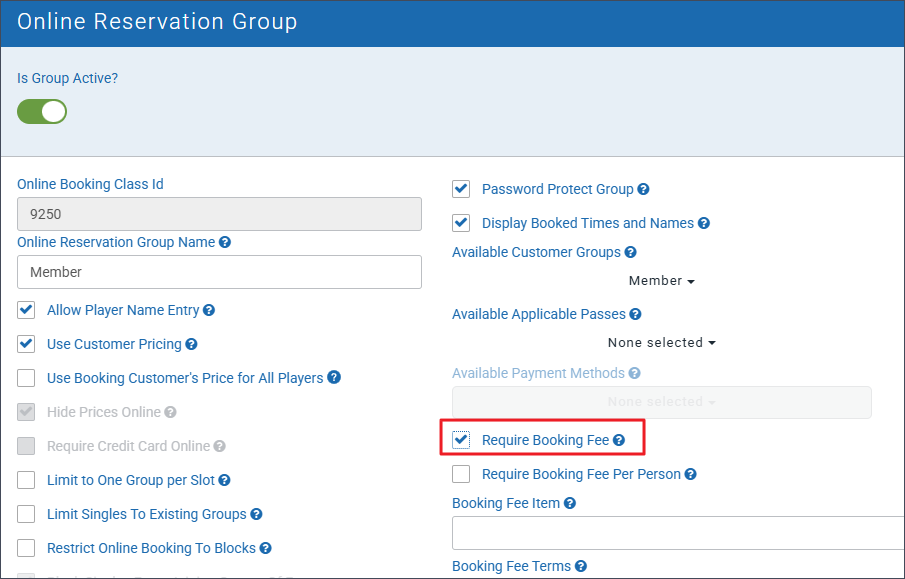Click the Online Reservation Group Name field
905x579 pixels.
(219, 272)
